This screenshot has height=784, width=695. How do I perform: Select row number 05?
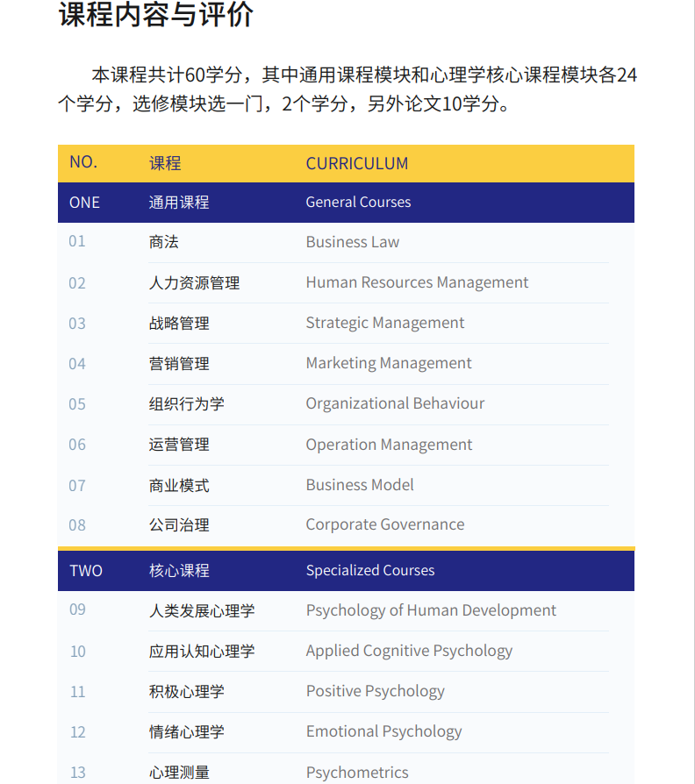click(x=77, y=404)
